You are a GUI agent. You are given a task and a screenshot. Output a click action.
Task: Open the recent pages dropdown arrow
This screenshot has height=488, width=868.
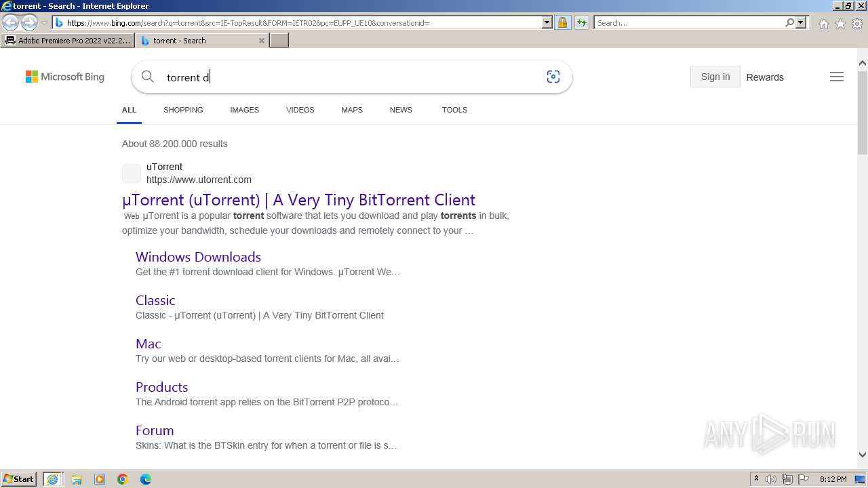pos(44,23)
